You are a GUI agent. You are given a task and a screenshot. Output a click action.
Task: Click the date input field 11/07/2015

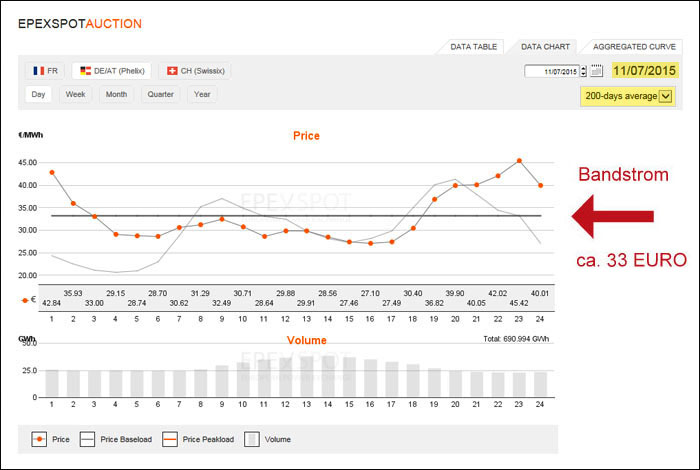pyautogui.click(x=552, y=71)
